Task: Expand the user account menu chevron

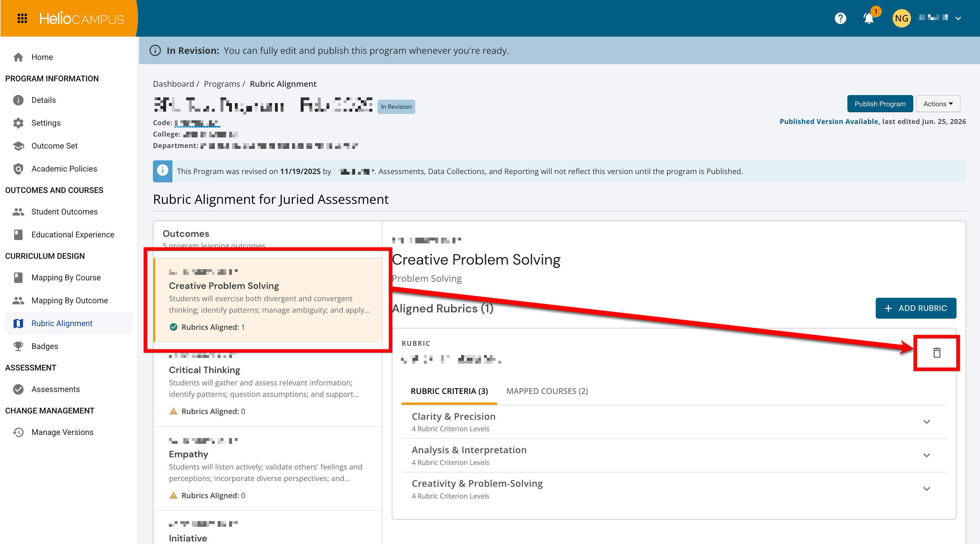Action: 958,18
